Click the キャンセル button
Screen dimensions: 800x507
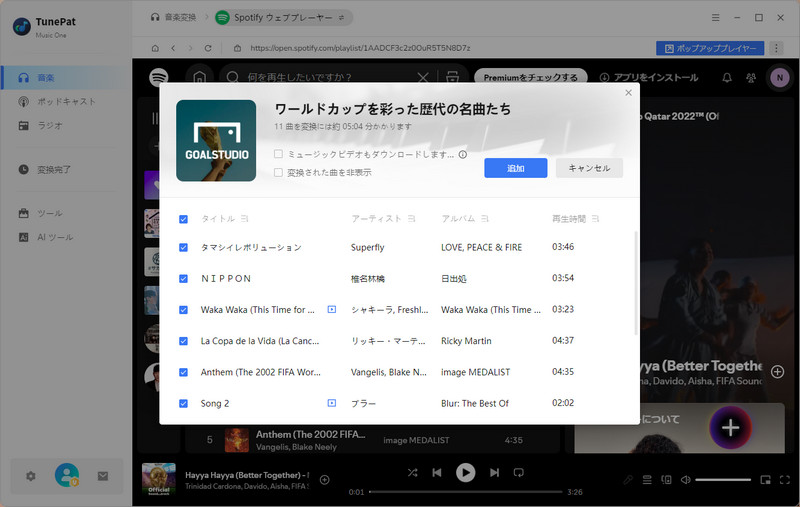(x=589, y=168)
